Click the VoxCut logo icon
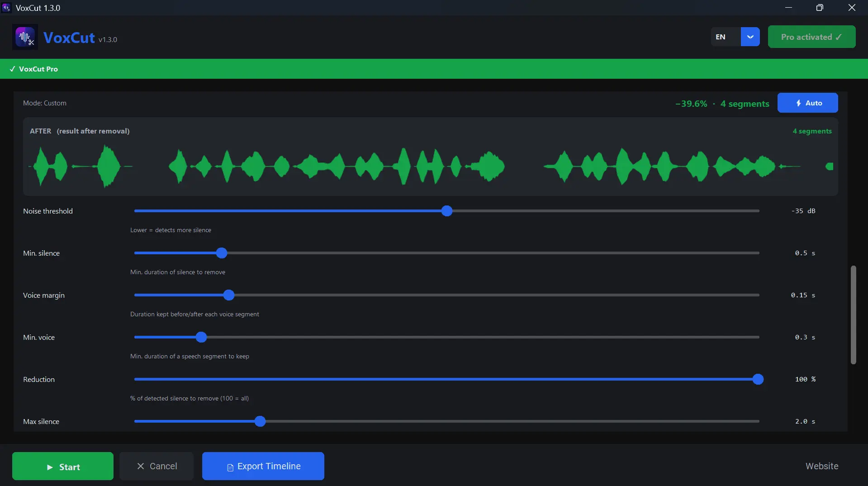The width and height of the screenshot is (868, 486). (x=25, y=37)
